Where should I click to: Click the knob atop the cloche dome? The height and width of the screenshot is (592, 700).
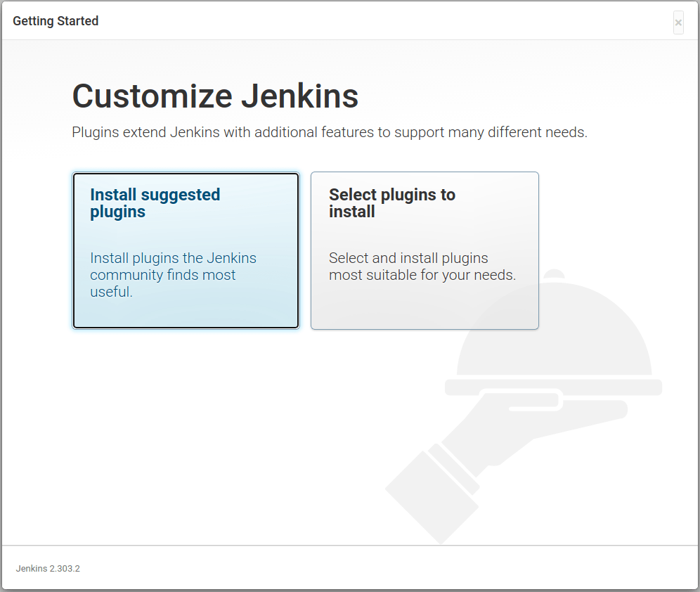pos(554,274)
